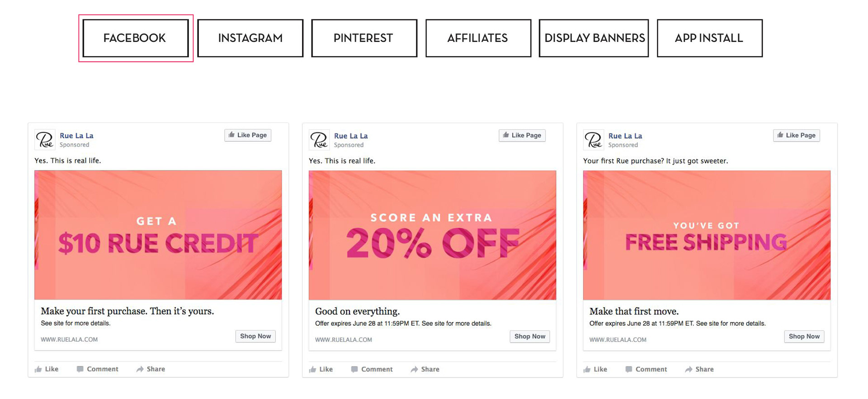Screen dimensions: 868x399
Task: Like the Free Shipping ad post
Action: pos(595,369)
